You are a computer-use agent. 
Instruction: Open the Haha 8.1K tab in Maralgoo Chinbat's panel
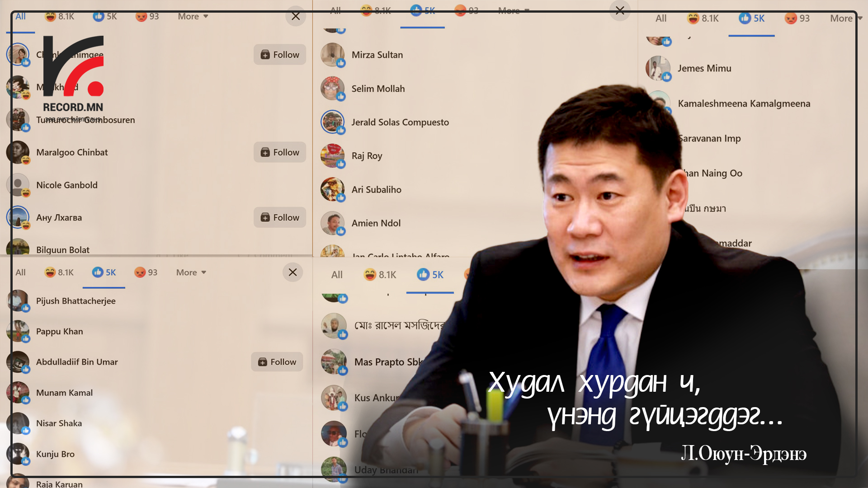60,16
